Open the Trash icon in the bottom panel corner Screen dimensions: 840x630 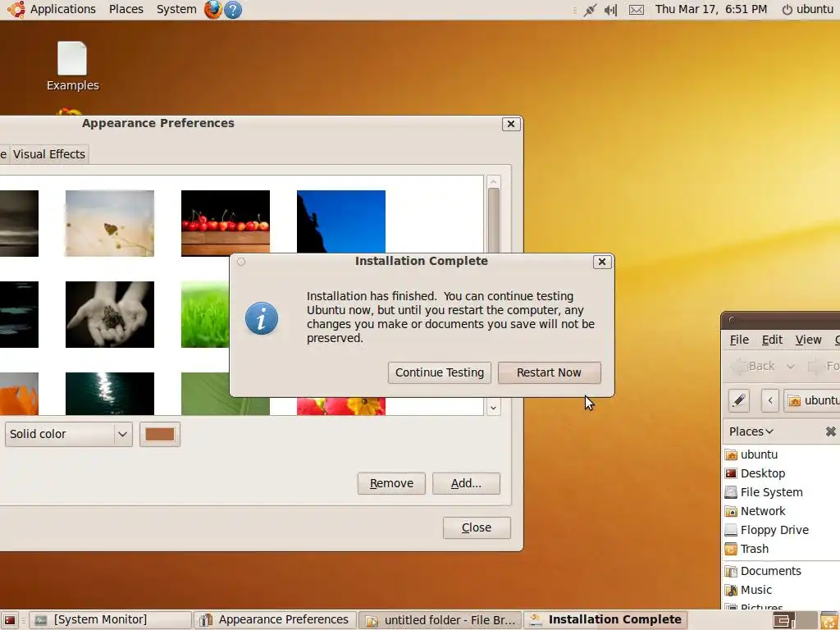pos(829,620)
